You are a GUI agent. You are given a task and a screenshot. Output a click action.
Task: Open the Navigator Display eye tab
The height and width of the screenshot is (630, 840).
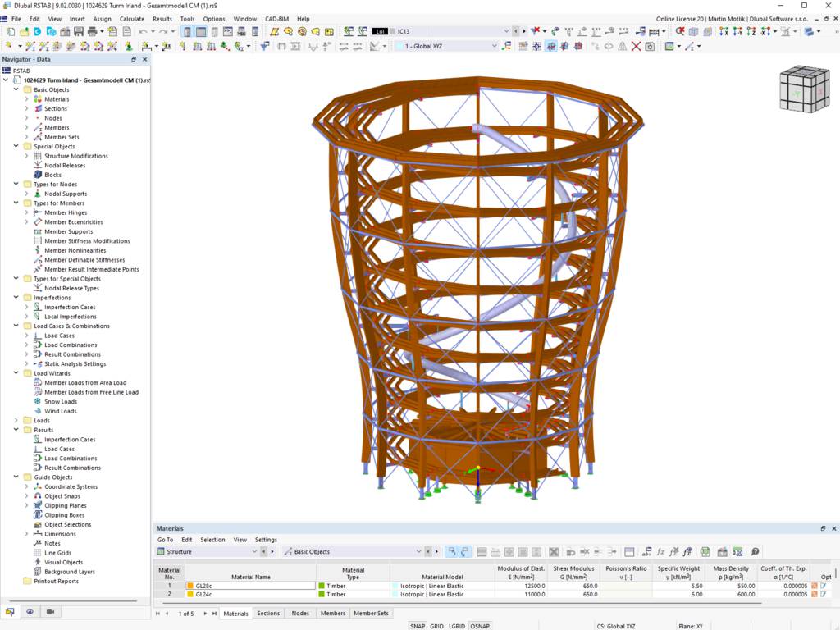coord(30,612)
